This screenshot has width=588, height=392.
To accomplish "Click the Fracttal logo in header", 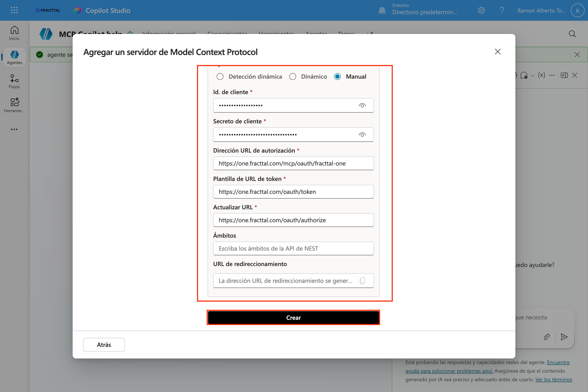I will [x=47, y=10].
